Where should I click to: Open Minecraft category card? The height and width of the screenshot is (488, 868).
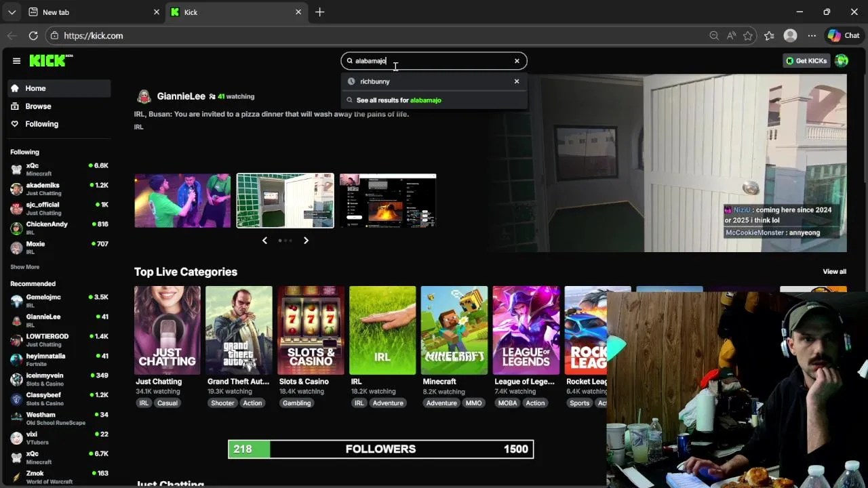pos(454,330)
